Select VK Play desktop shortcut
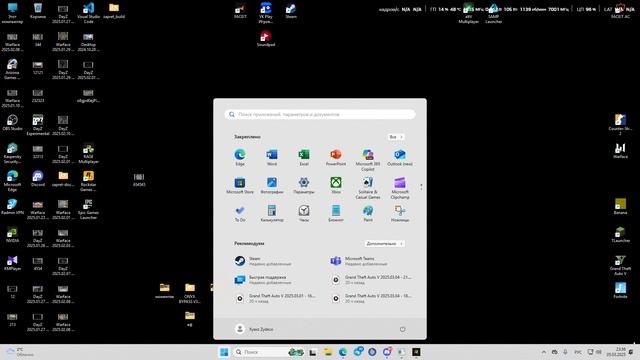Viewport: 640px width, 360px height. tap(266, 13)
